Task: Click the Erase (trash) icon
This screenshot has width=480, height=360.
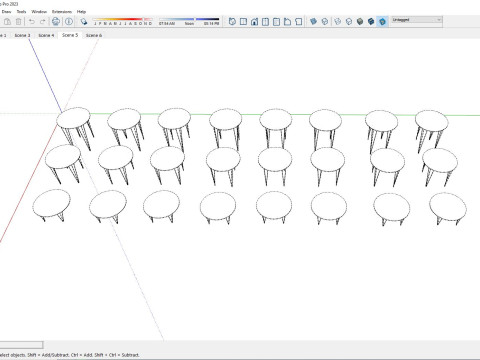Action: 19,22
